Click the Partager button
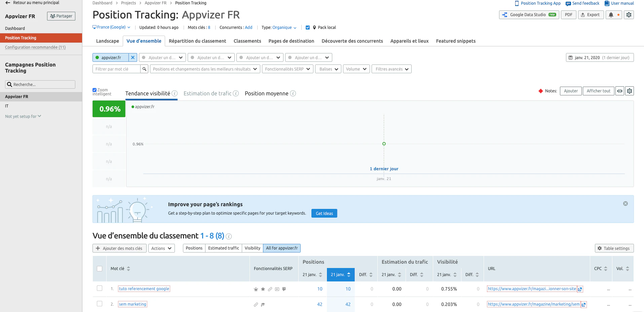644x312 pixels. click(x=61, y=16)
